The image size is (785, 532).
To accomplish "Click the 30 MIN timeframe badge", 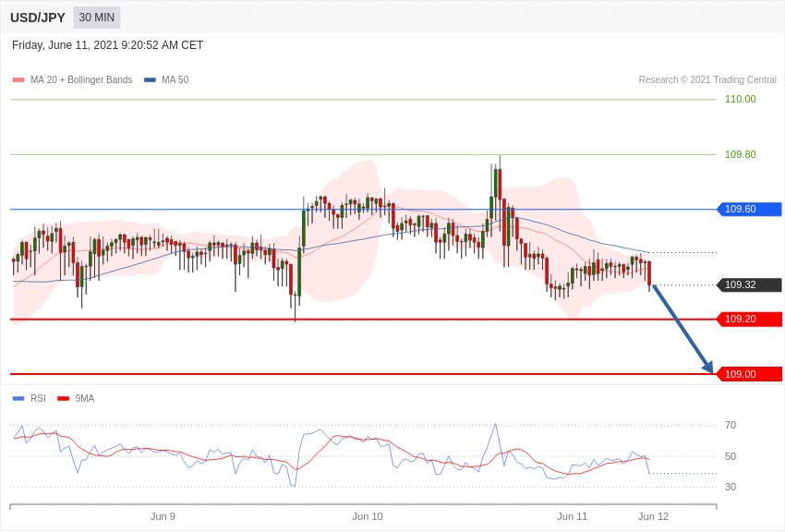I will [97, 18].
